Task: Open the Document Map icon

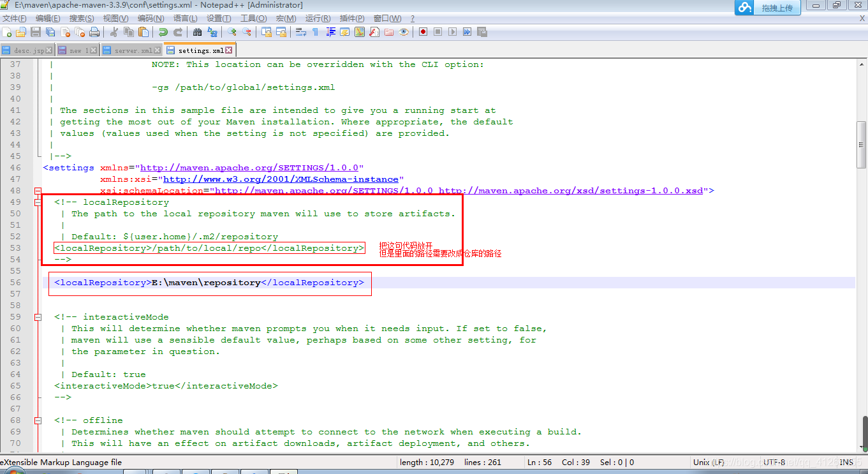Action: 360,32
